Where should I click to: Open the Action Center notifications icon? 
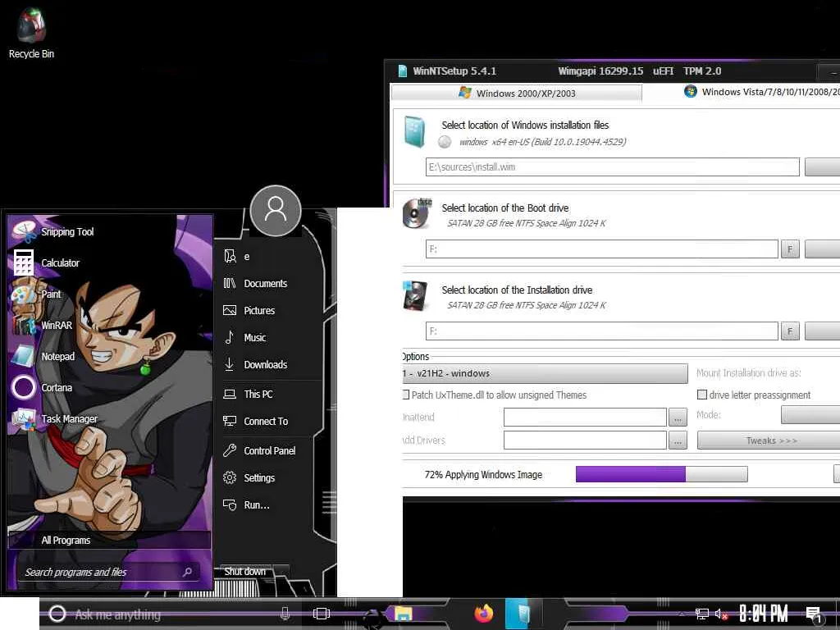coord(813,614)
